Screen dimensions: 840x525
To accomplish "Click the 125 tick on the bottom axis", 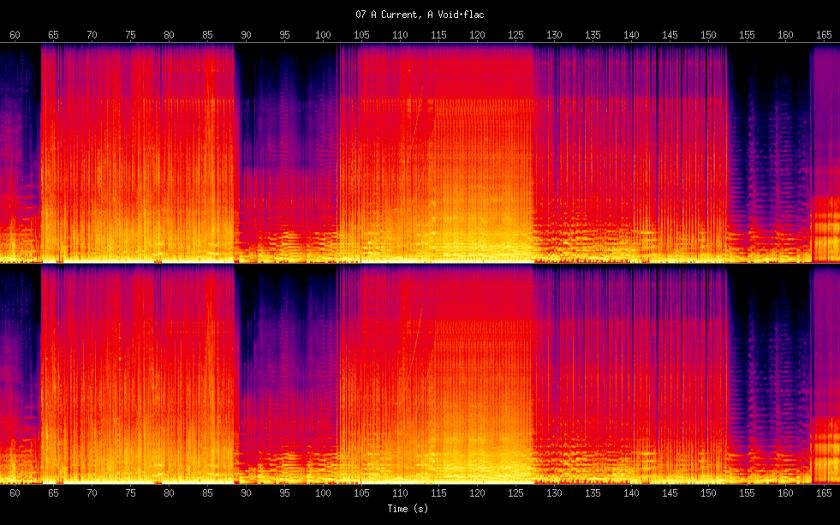I will coord(516,494).
